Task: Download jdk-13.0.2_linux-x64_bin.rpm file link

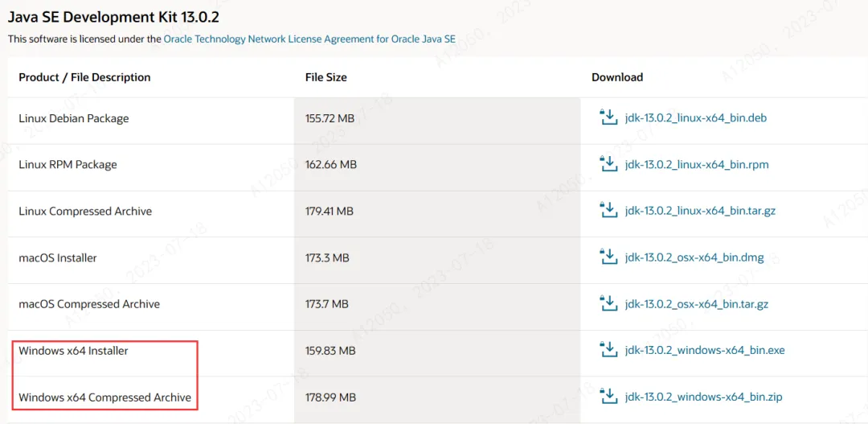Action: (696, 165)
